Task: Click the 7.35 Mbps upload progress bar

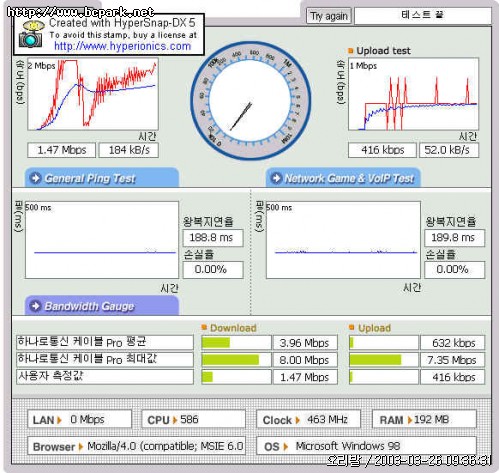Action: point(384,360)
